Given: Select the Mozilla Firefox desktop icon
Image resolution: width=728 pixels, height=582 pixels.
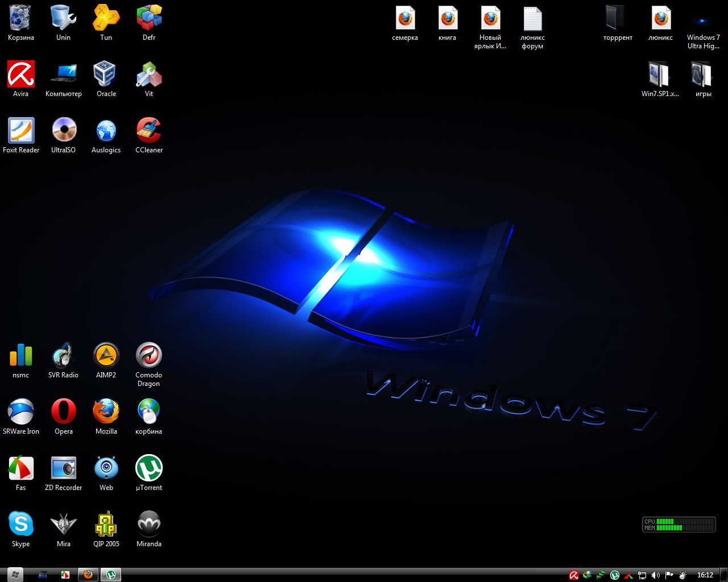Looking at the screenshot, I should [x=106, y=417].
